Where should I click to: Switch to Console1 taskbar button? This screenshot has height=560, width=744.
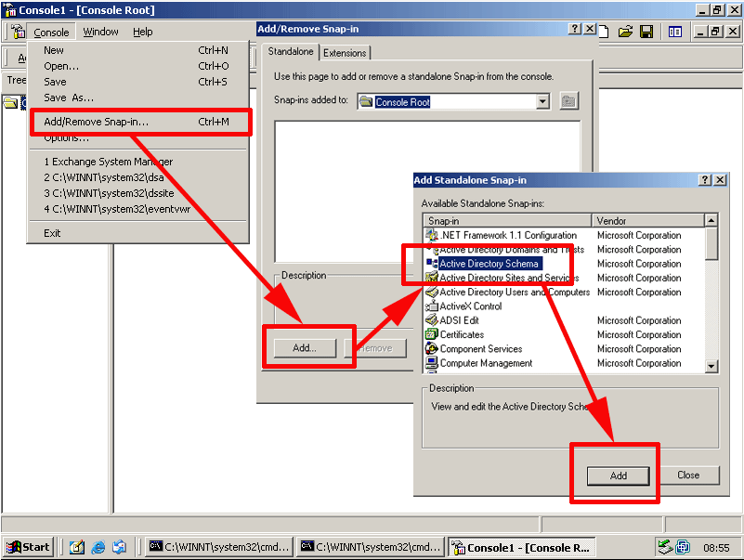521,547
